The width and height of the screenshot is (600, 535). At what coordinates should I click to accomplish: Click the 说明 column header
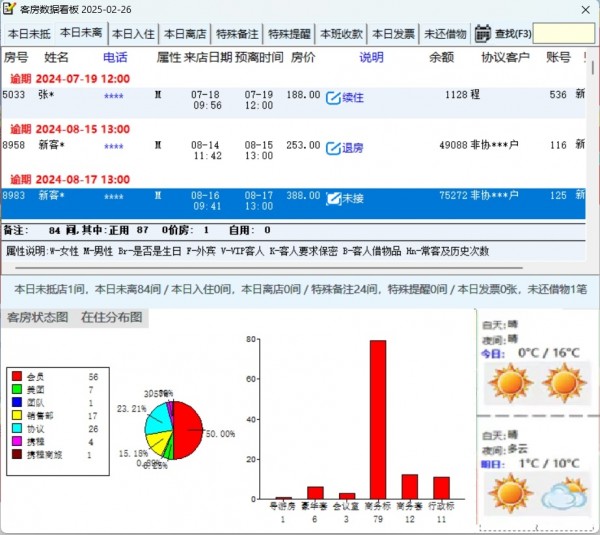[x=371, y=58]
